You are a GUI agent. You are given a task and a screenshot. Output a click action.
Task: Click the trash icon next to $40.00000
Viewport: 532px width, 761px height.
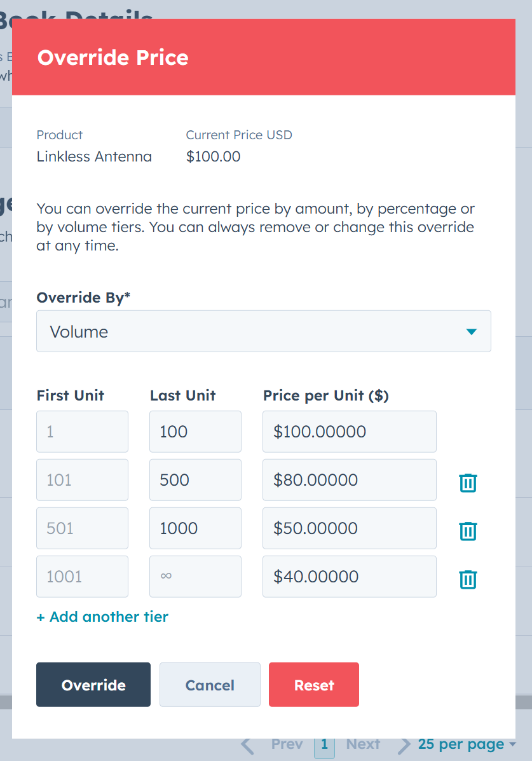click(x=468, y=579)
